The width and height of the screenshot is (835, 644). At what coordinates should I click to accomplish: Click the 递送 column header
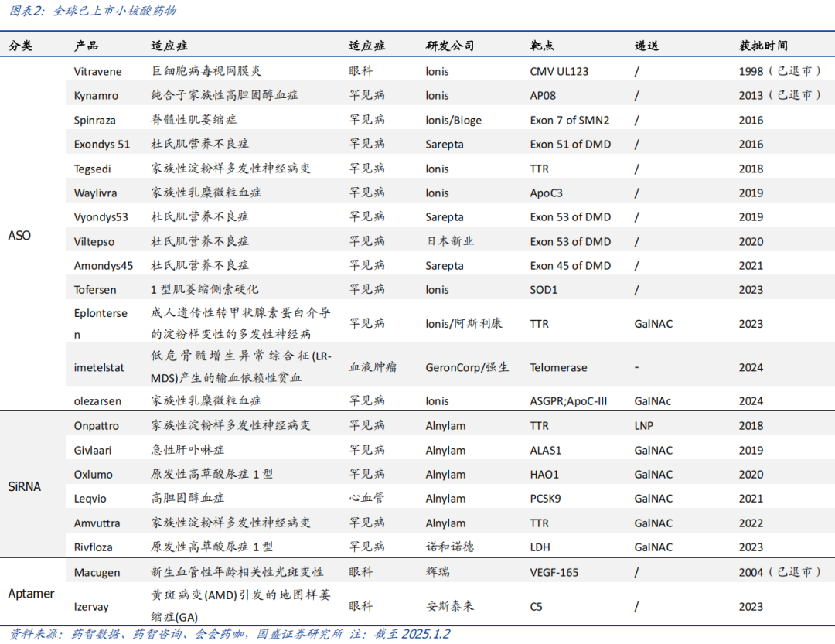pyautogui.click(x=646, y=46)
